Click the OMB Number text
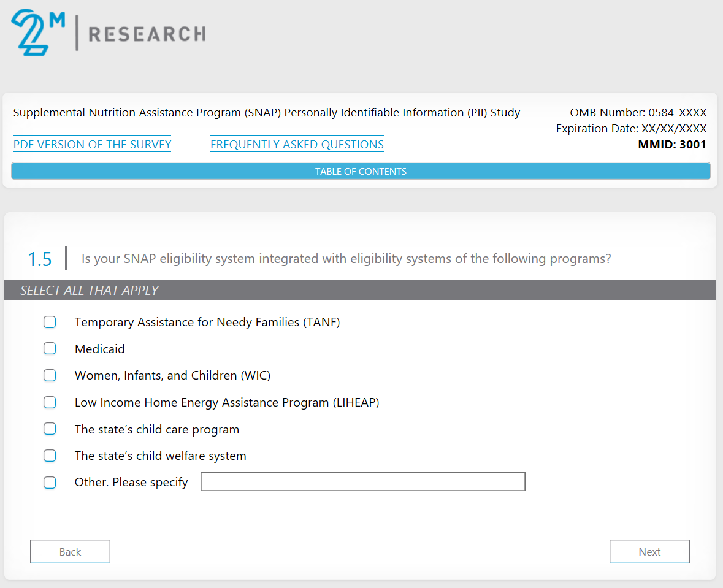Viewport: 723px width, 588px height. tap(638, 113)
